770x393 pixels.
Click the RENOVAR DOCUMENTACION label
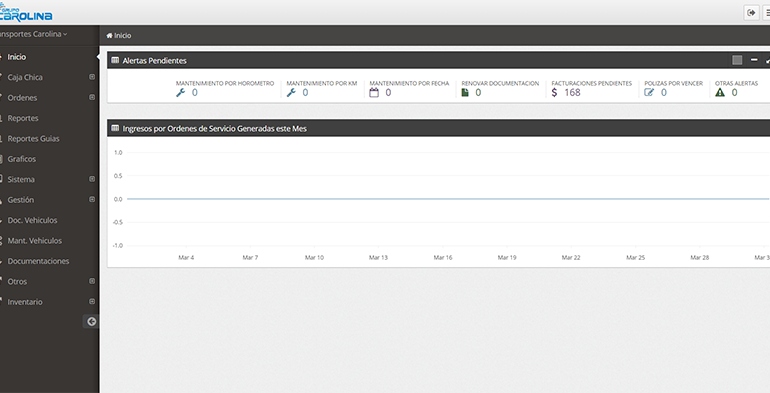click(x=500, y=84)
